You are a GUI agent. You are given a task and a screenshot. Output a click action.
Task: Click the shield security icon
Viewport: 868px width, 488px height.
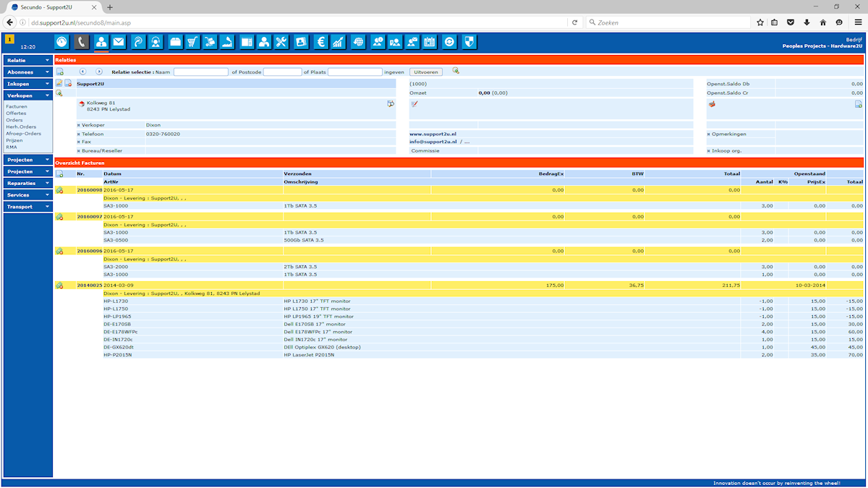coord(469,42)
